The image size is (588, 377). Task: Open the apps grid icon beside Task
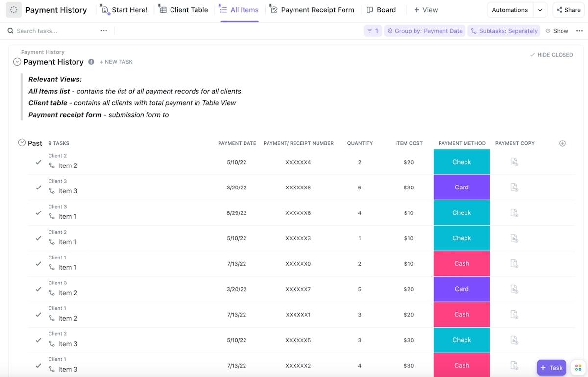tap(578, 368)
